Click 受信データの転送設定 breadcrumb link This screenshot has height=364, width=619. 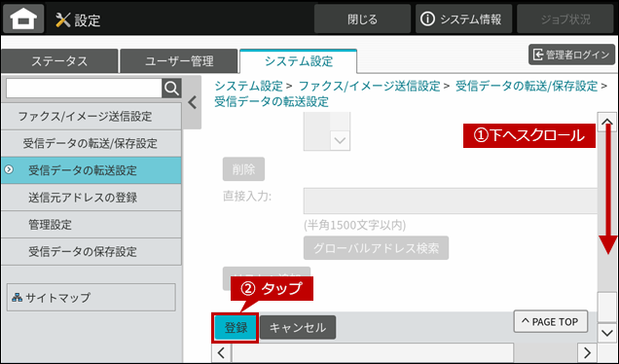pos(272,101)
